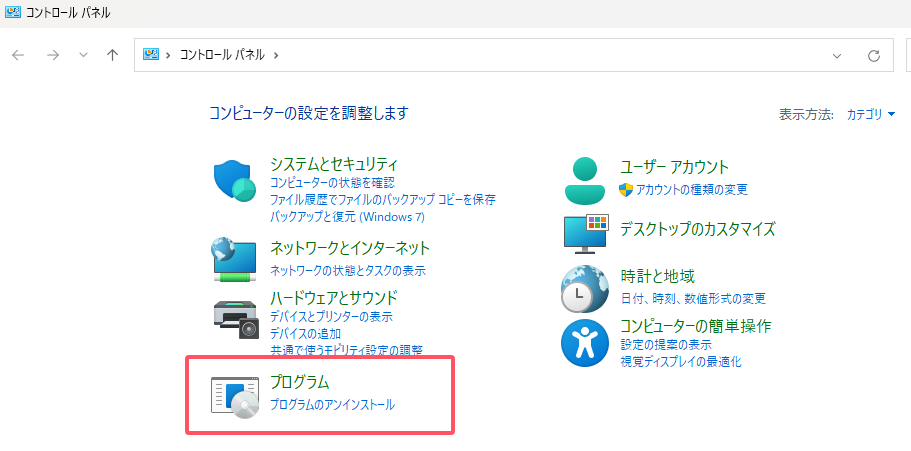Open バックアップと復元 (Windows 7) link
The width and height of the screenshot is (911, 451).
tap(347, 217)
